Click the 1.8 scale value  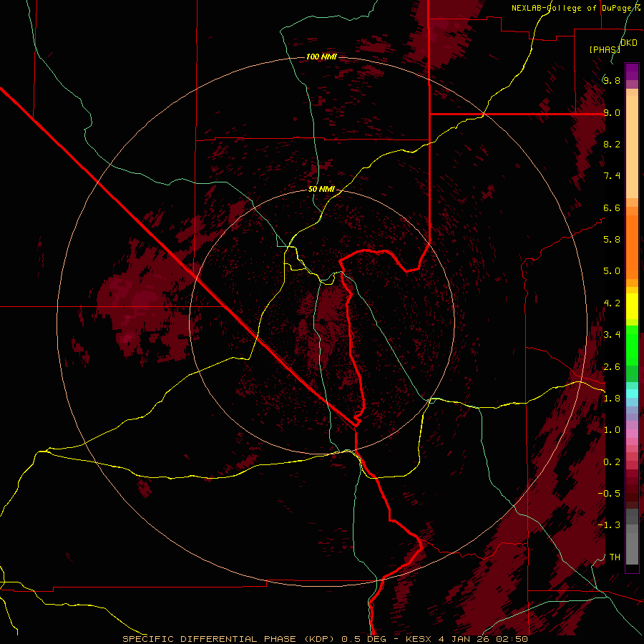tap(612, 399)
